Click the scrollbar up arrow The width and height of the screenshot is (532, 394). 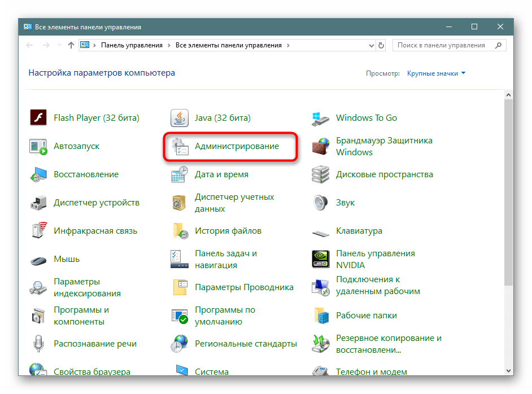pos(508,95)
